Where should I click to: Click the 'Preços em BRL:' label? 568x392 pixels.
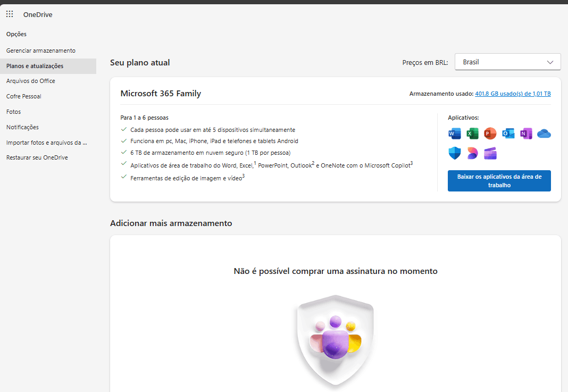click(x=425, y=62)
